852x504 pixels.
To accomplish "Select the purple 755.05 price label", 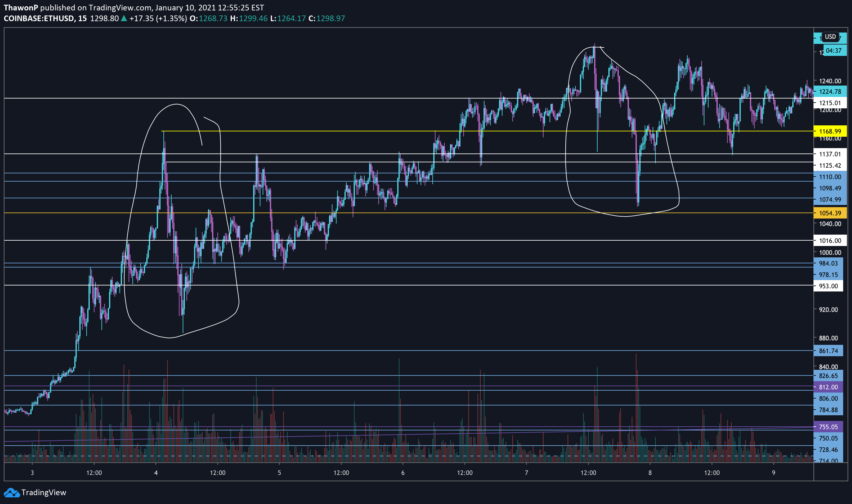I will [829, 427].
